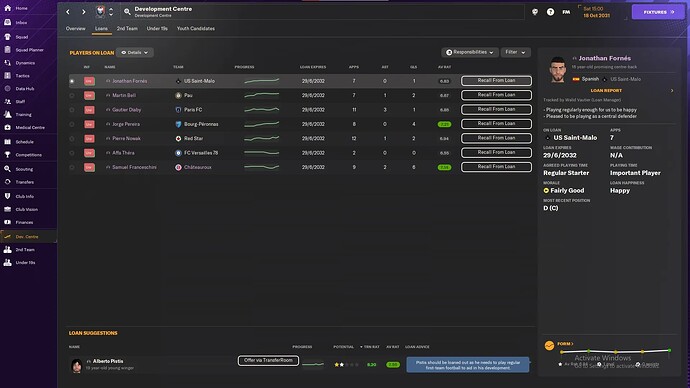
Task: Click form line chart in player panel
Action: 615,351
